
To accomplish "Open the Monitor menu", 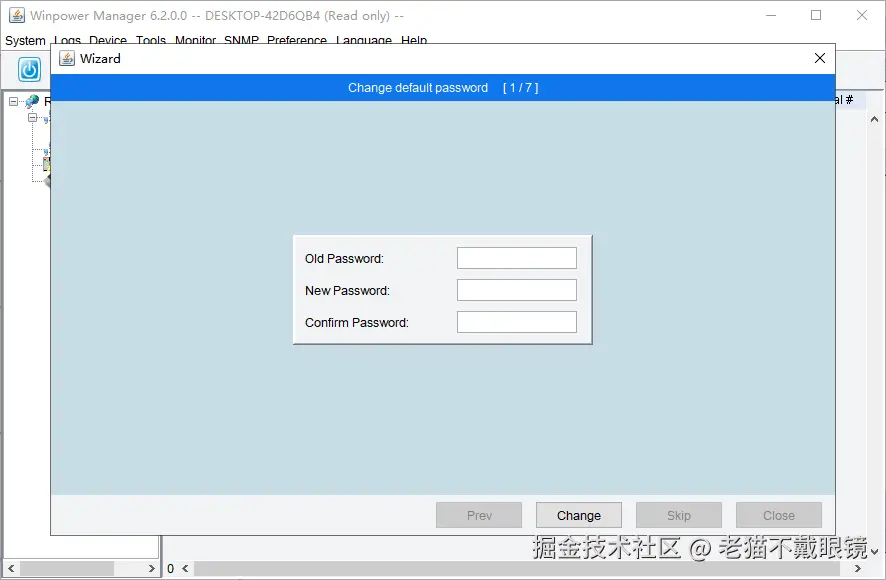I will tap(196, 40).
